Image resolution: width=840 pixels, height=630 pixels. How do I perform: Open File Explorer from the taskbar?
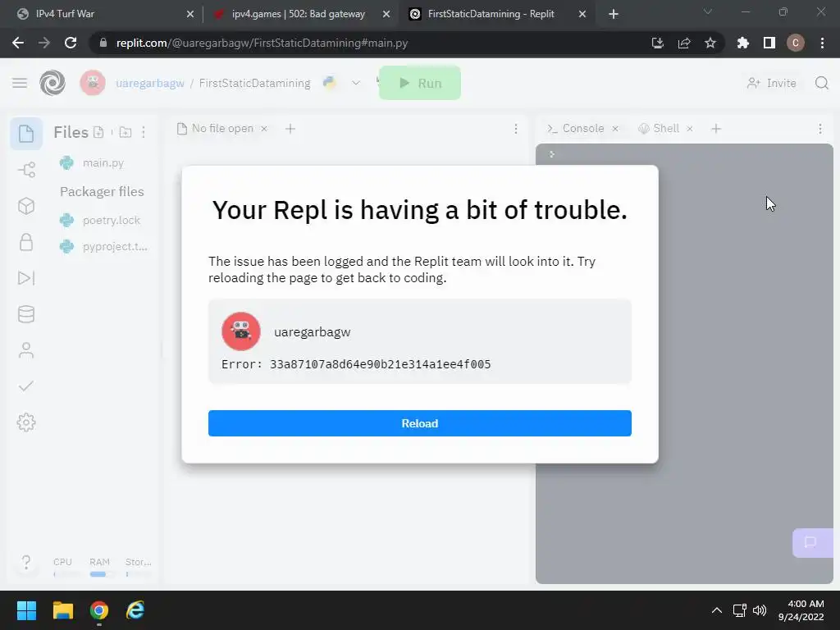pos(62,610)
